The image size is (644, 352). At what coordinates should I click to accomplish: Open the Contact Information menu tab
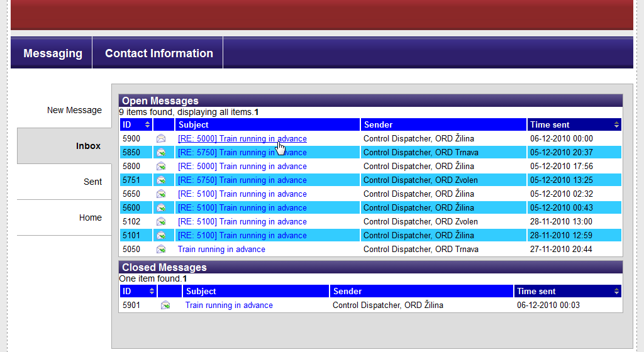pos(158,53)
